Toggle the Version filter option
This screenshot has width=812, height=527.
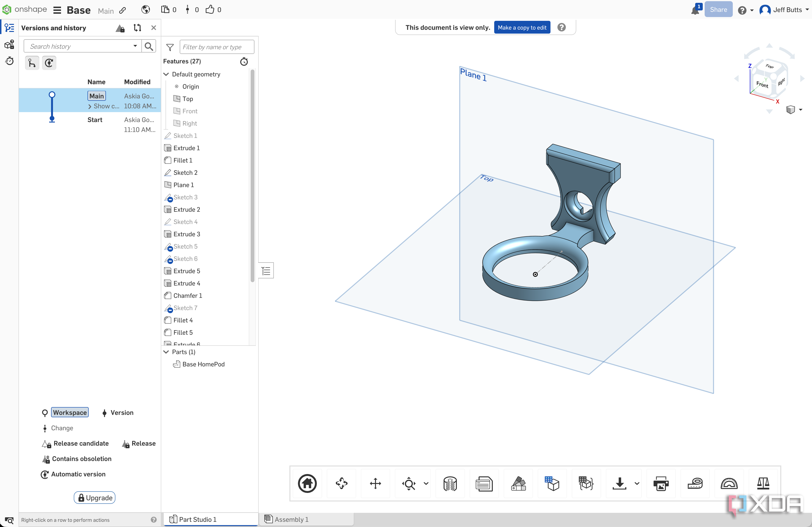118,413
